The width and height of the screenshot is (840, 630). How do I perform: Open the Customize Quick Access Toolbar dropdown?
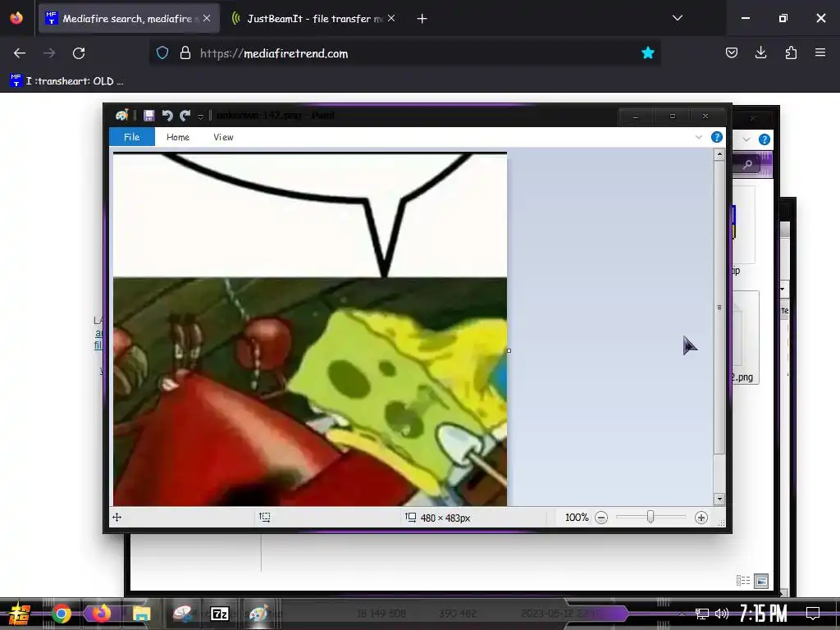point(200,116)
